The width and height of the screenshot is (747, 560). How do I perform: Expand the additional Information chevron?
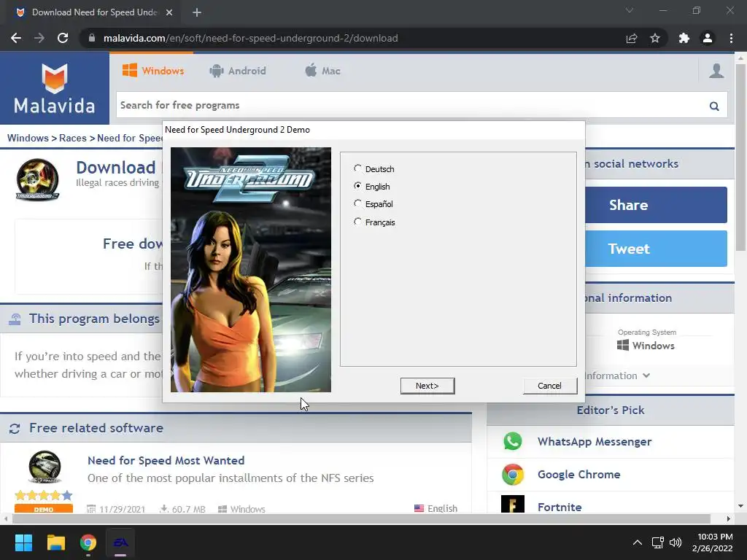click(x=646, y=376)
